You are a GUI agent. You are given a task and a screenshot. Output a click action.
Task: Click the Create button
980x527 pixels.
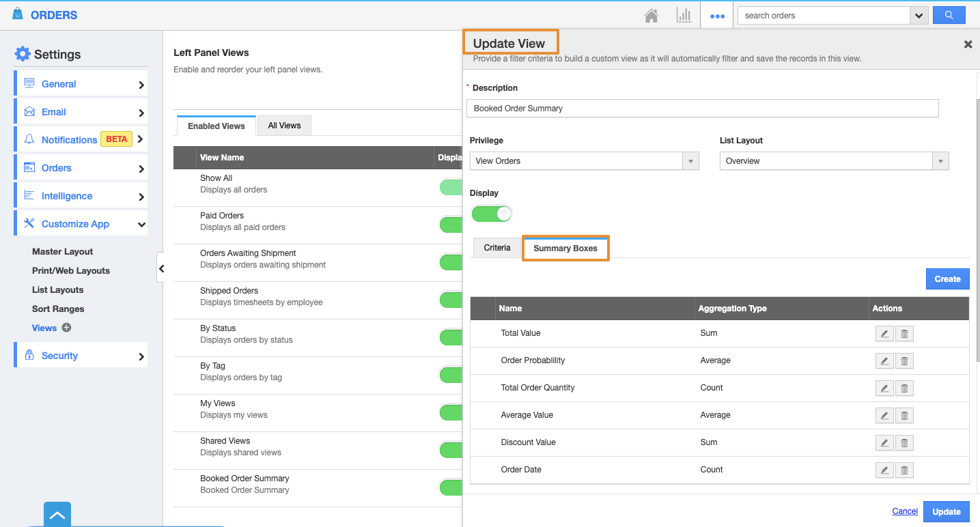pos(947,279)
